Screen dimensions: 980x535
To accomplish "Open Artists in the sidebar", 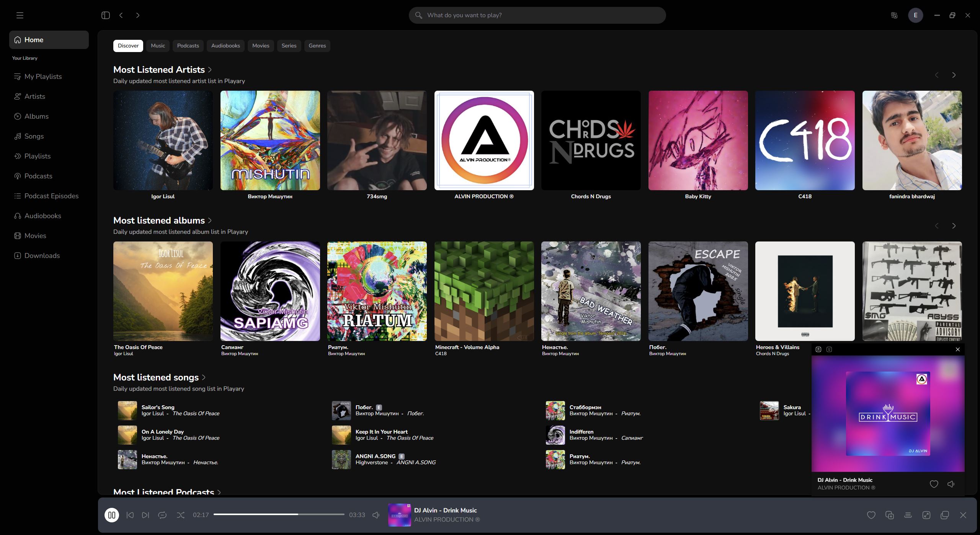I will [x=49, y=96].
